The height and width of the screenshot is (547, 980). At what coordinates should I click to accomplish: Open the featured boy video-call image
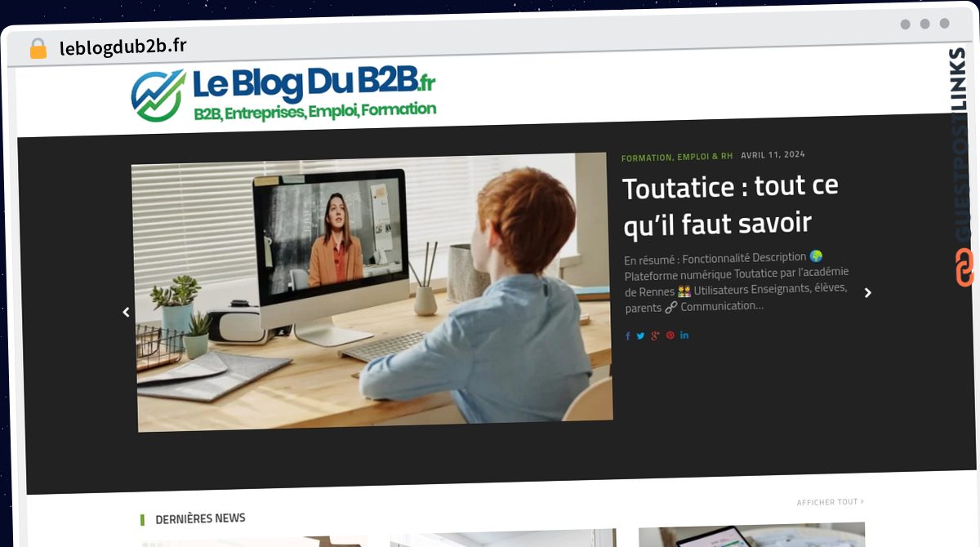374,292
